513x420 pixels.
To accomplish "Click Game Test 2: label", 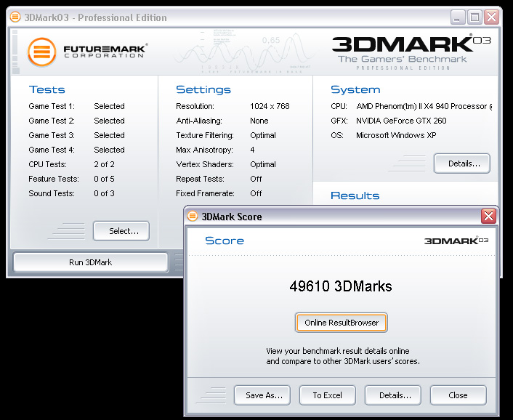I will (52, 121).
